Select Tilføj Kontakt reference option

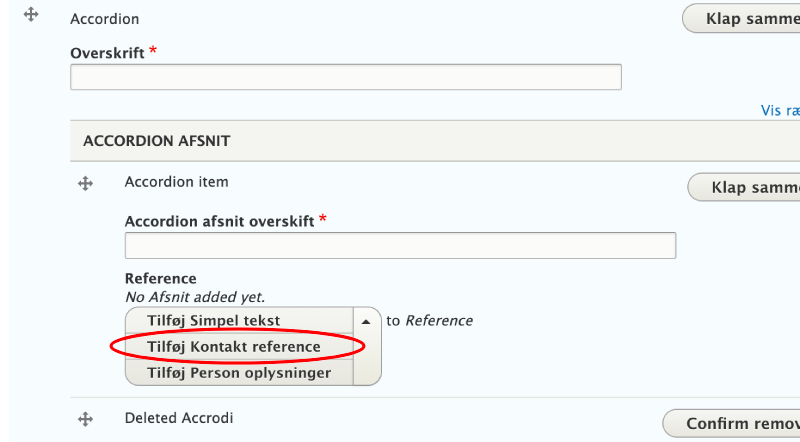(234, 347)
